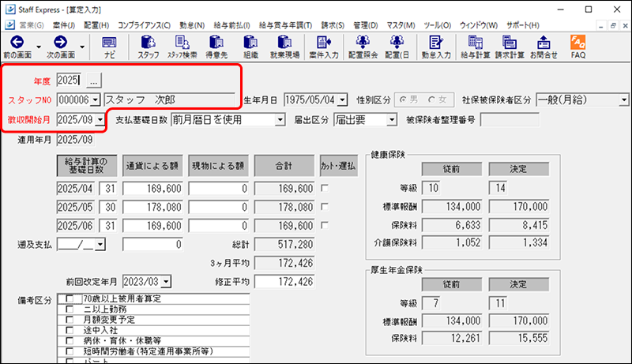
Task: Select the 女 radio button
Action: [431, 99]
